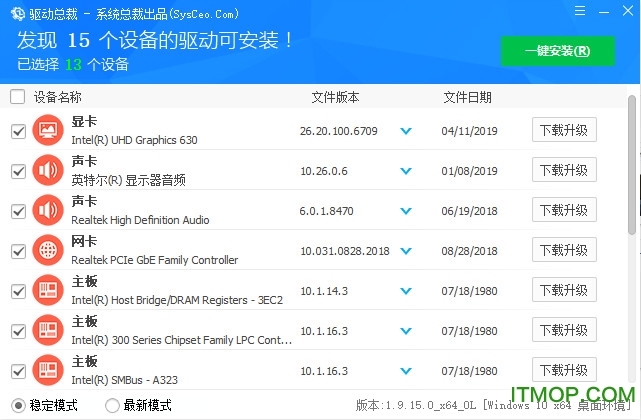Click 下载升级 for Realtek High Definition Audio
This screenshot has height=420, width=641.
click(564, 210)
